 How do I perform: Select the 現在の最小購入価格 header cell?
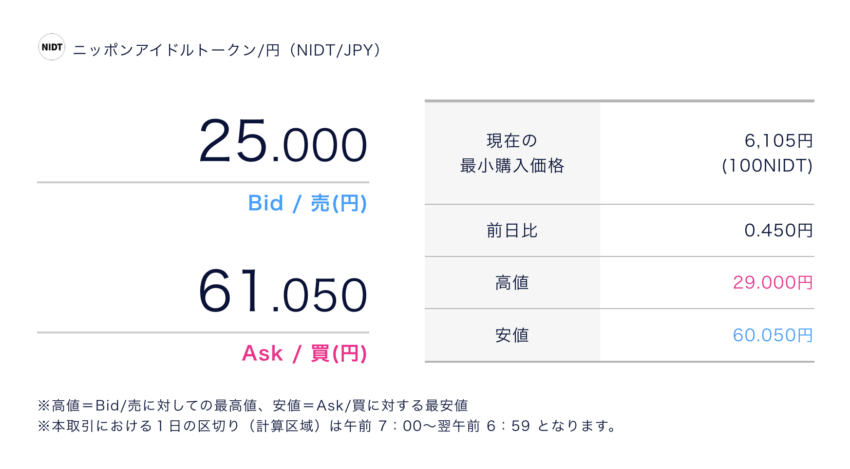point(512,153)
